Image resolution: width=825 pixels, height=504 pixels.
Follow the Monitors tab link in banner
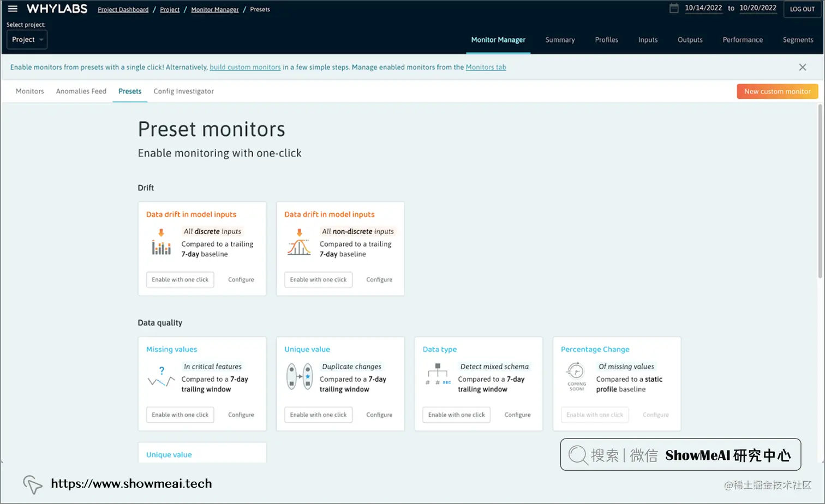coord(486,67)
